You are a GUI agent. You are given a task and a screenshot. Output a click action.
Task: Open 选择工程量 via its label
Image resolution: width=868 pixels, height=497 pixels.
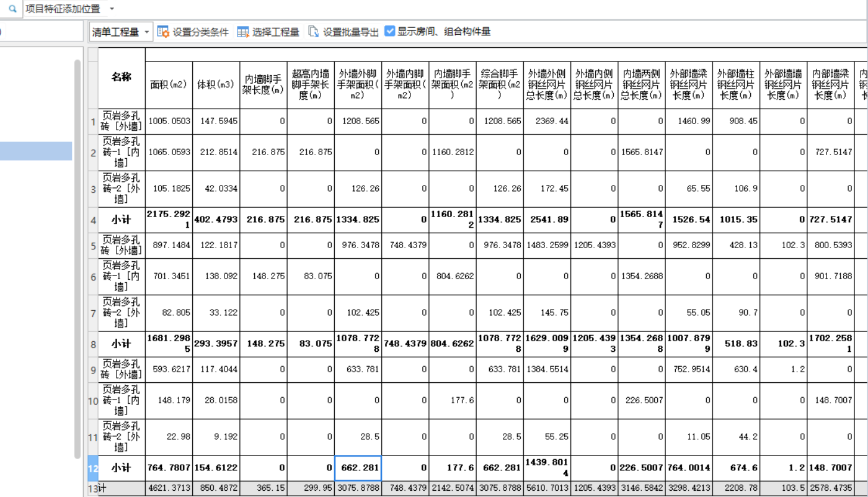click(276, 32)
